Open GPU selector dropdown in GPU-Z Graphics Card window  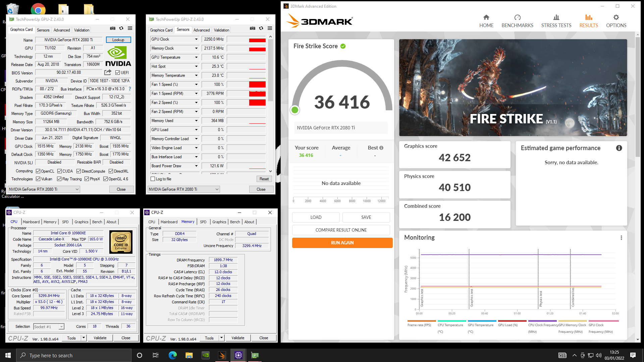(x=44, y=189)
